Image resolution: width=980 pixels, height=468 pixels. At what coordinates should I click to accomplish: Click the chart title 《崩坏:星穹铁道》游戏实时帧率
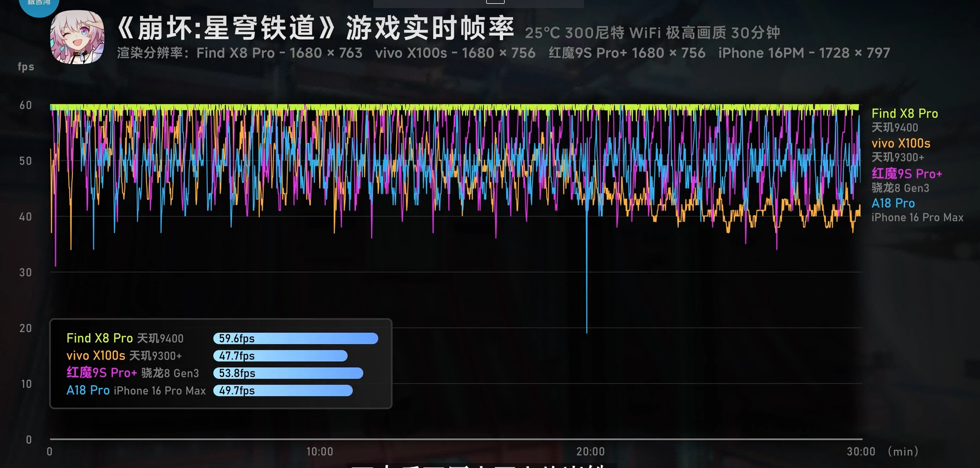[315, 28]
